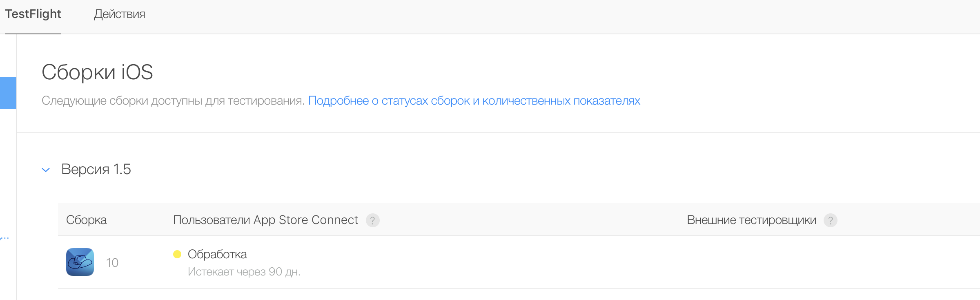
Task: Open the "Подробнее о статусах сборок" link
Action: tap(474, 101)
